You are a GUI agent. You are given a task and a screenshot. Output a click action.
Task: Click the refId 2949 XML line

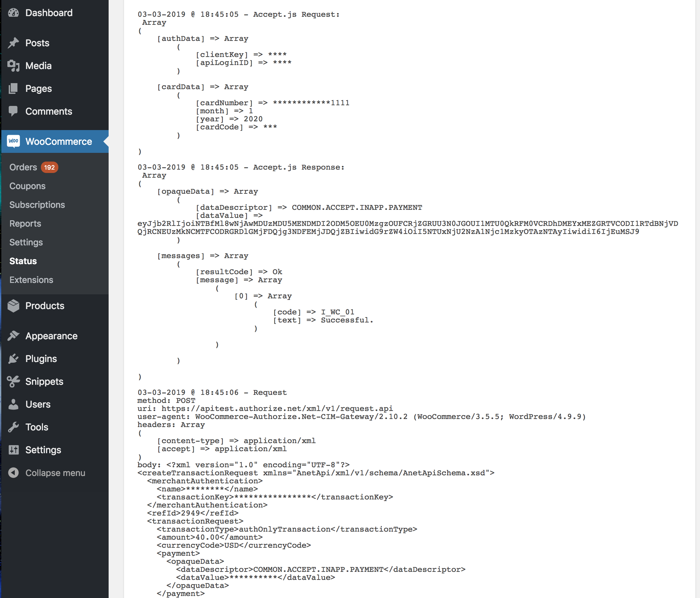pyautogui.click(x=193, y=513)
